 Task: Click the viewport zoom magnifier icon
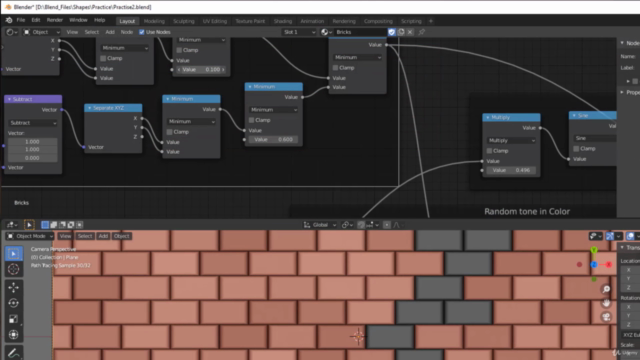[x=606, y=289]
